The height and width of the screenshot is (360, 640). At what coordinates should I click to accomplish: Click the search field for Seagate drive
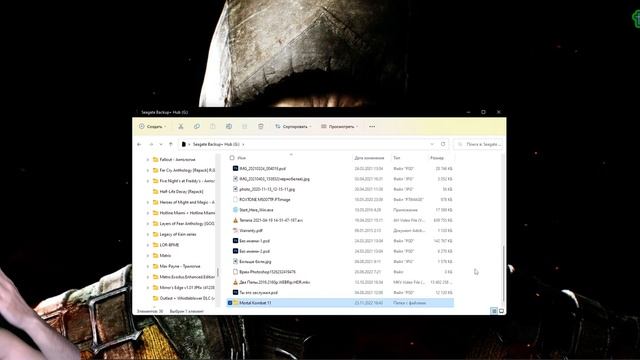[x=478, y=144]
